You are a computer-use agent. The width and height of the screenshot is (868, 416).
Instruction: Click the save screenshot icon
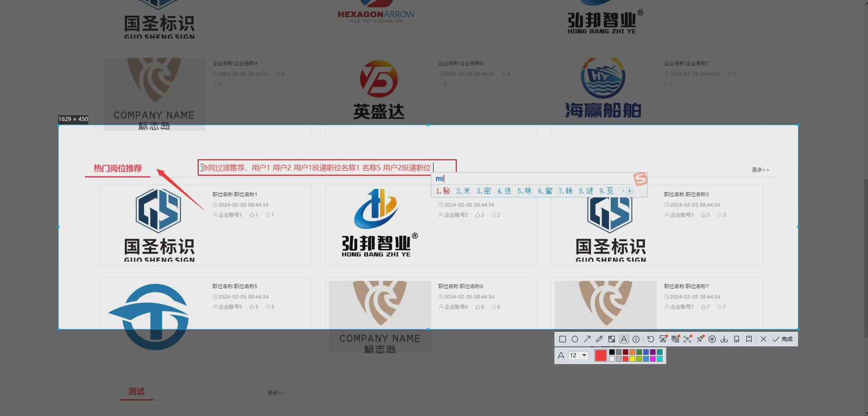pyautogui.click(x=724, y=339)
